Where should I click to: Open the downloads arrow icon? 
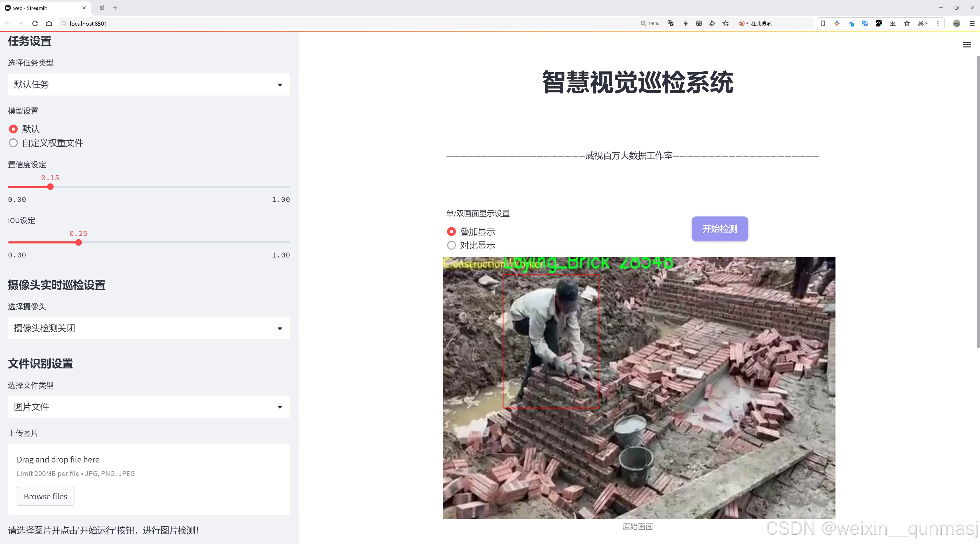pos(893,24)
